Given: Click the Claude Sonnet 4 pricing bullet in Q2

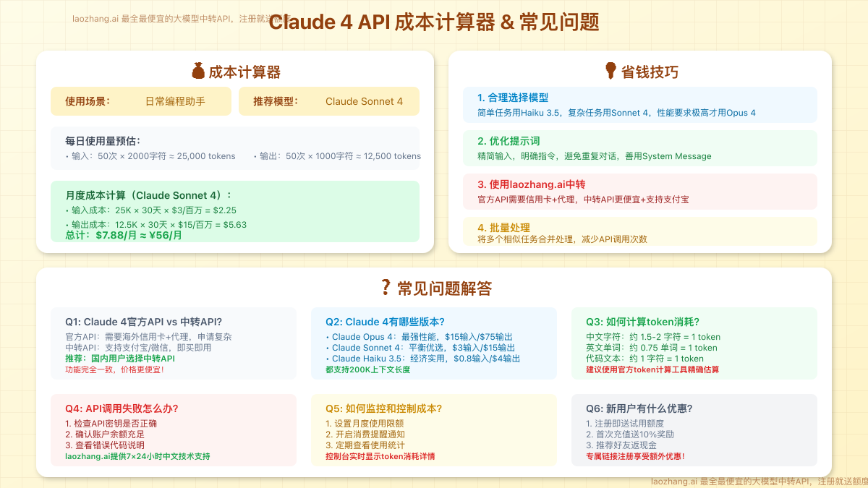Looking at the screenshot, I should click(420, 348).
